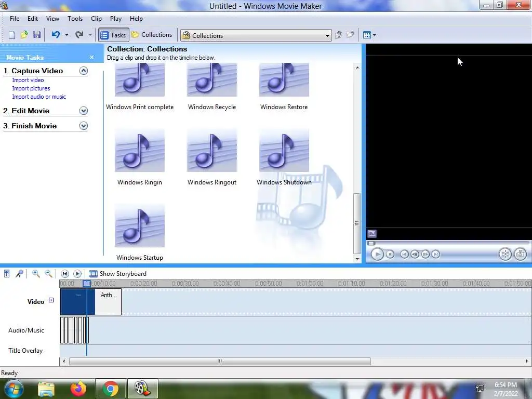Click Import audio or music link
Screen dimensions: 532x399
coord(39,97)
